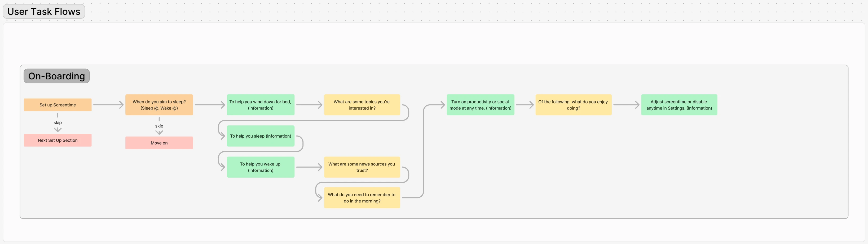Click arrow from Set up Screentime to sleep card
Screen dimensions: 868x244
(x=108, y=105)
